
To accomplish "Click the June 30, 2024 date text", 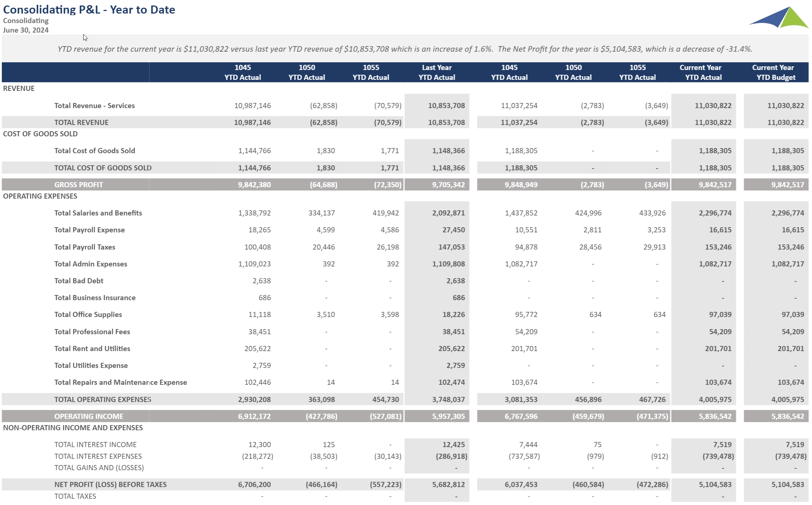I will tap(26, 30).
